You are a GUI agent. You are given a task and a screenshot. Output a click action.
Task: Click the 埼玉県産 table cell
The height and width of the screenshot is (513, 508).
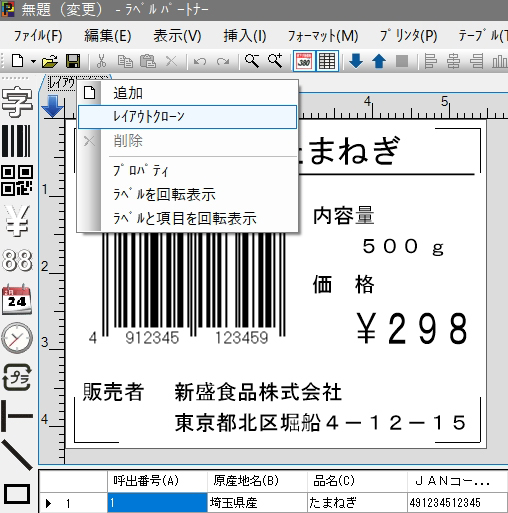click(257, 503)
